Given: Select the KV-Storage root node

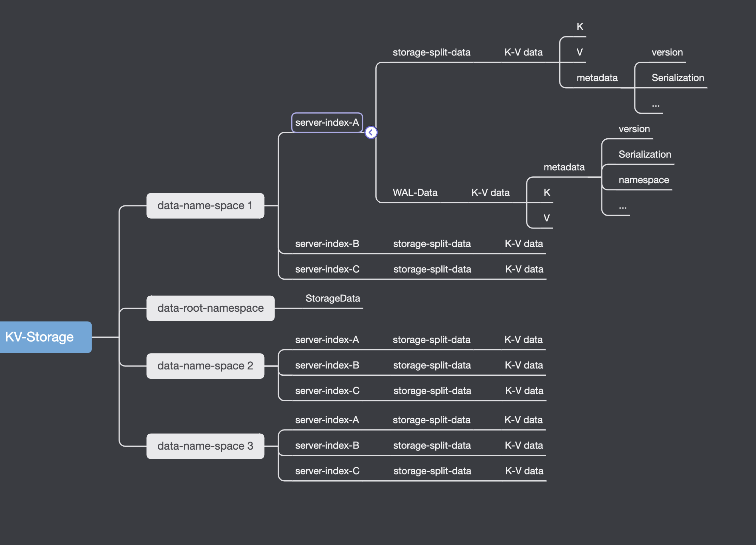Looking at the screenshot, I should (x=40, y=337).
